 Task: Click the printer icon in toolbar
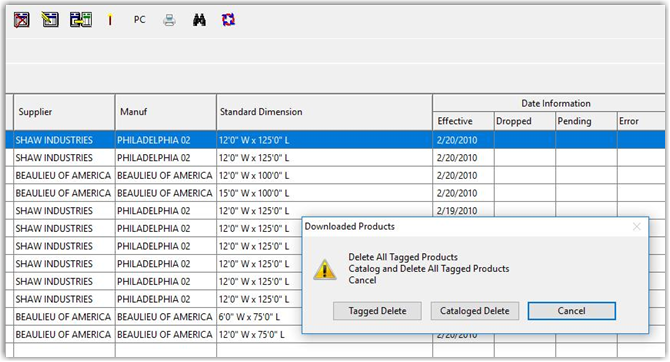169,20
